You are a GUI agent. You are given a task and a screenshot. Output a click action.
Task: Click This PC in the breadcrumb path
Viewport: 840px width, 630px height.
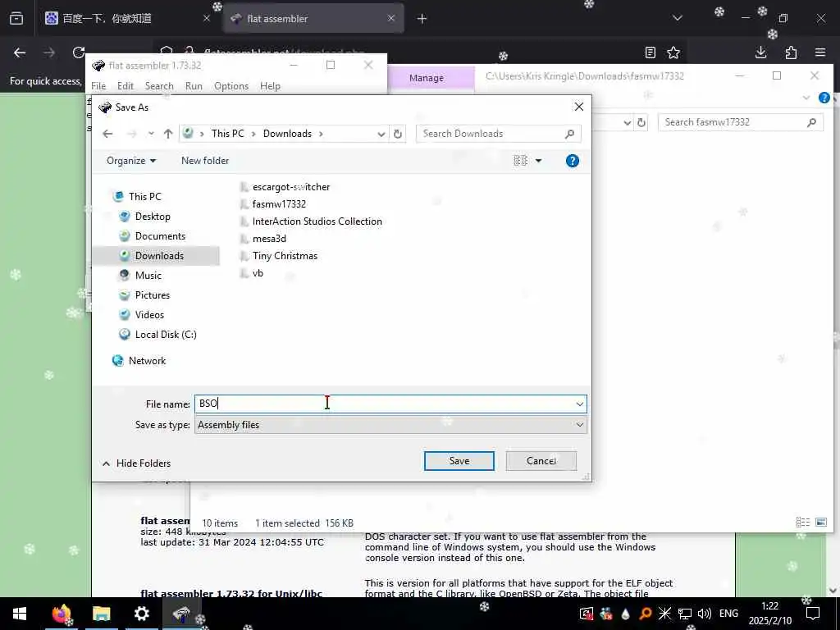tap(227, 134)
